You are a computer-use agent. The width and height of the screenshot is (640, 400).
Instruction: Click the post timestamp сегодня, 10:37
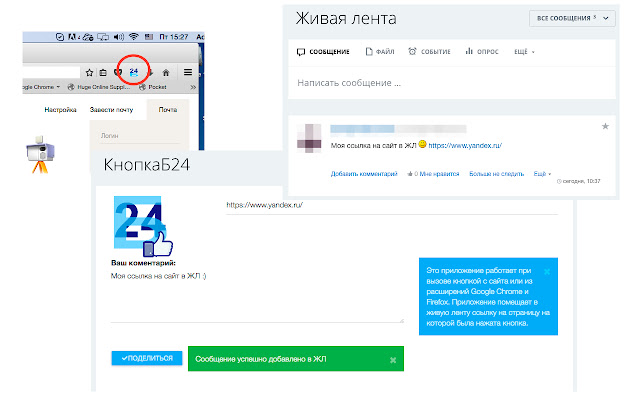coord(579,181)
